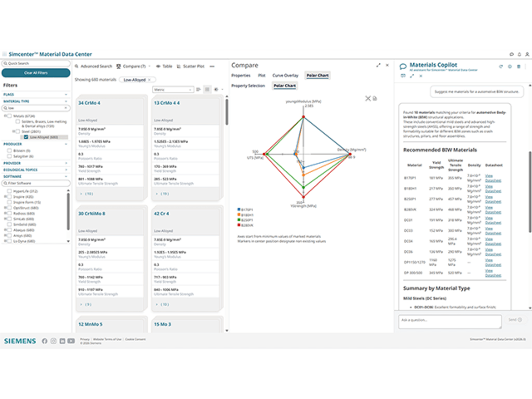
Task: Open the 30 CrNiMo 8 material card title
Action: coord(92,214)
